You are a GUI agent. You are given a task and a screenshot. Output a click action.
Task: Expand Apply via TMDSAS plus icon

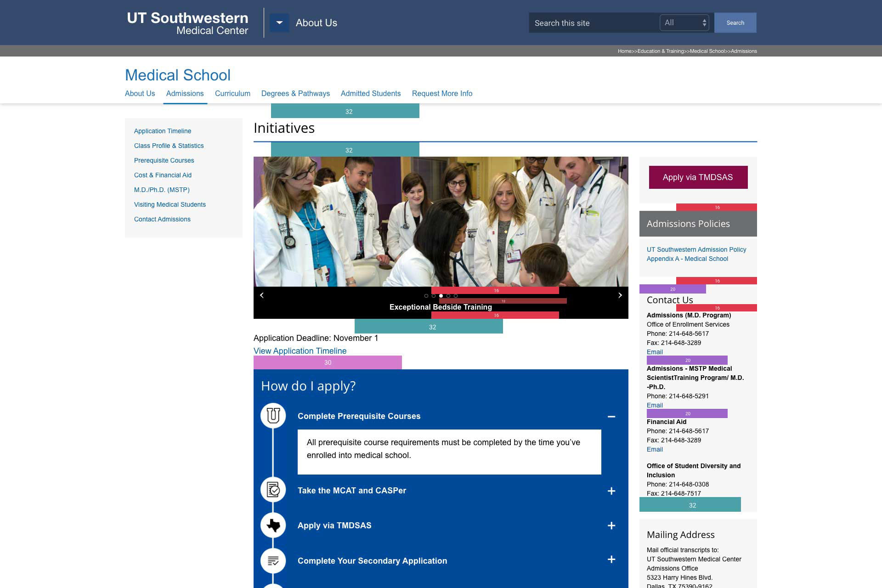tap(611, 526)
